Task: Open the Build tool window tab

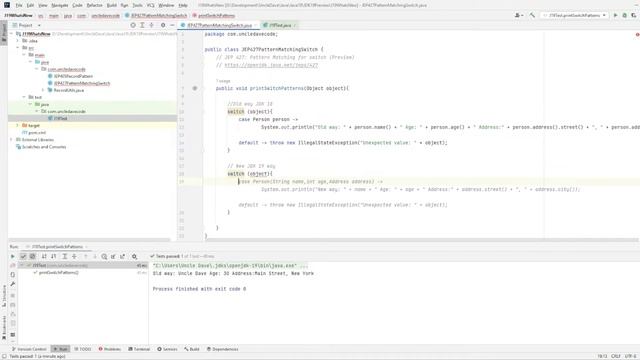Action: coord(192,349)
